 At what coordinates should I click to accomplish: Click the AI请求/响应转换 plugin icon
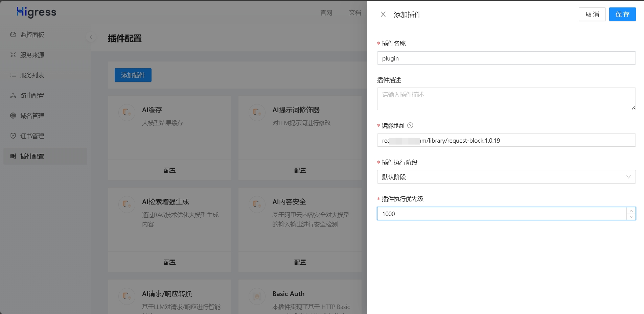tap(127, 296)
